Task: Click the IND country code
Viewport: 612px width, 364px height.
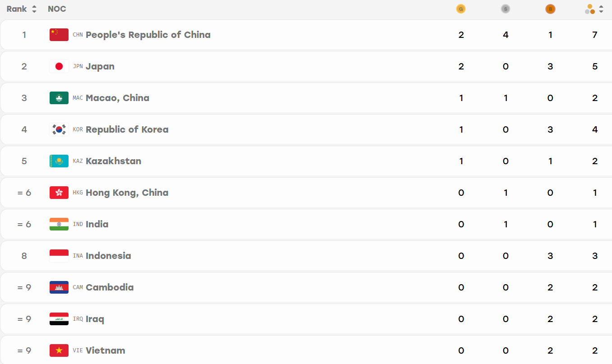Action: (x=78, y=224)
